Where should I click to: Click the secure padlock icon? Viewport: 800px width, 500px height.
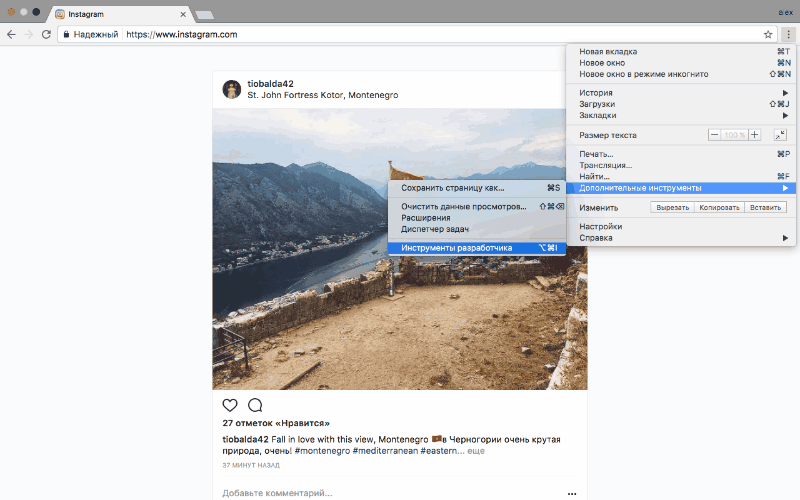pos(66,35)
